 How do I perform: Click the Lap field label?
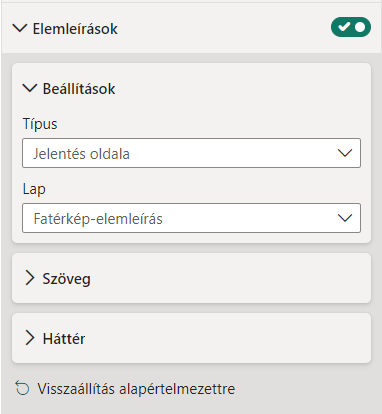click(34, 189)
